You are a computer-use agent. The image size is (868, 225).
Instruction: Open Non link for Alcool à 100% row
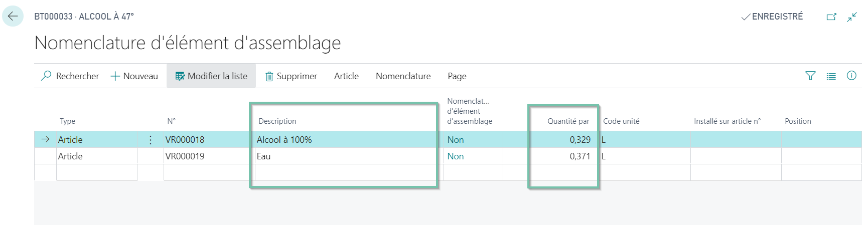456,140
